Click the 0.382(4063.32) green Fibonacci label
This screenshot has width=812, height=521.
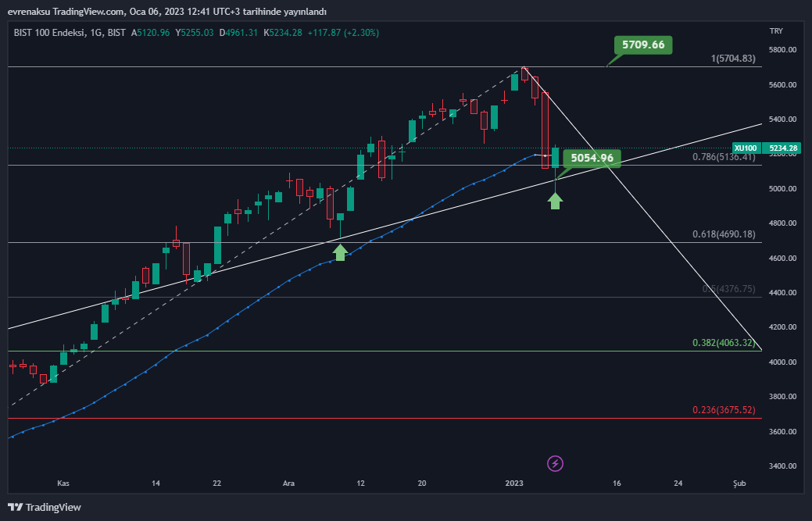tap(724, 342)
